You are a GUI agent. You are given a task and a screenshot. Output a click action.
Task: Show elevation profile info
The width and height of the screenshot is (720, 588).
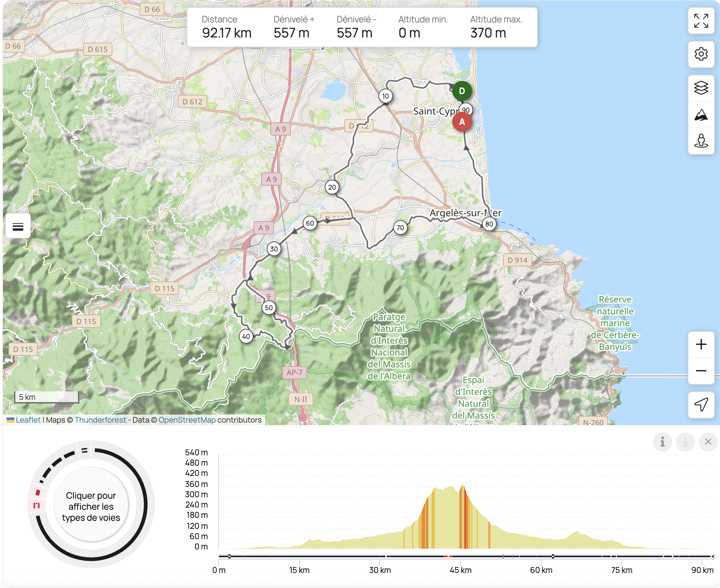click(x=662, y=442)
